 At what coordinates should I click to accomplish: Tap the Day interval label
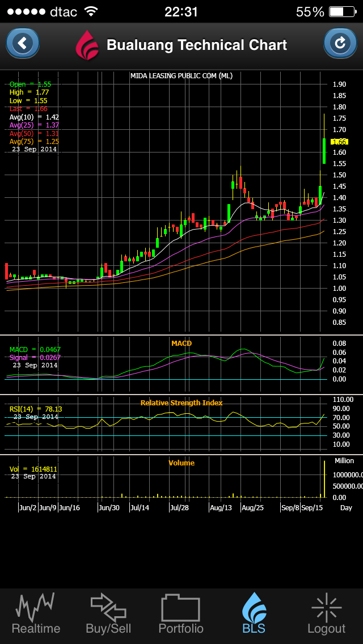(x=346, y=507)
